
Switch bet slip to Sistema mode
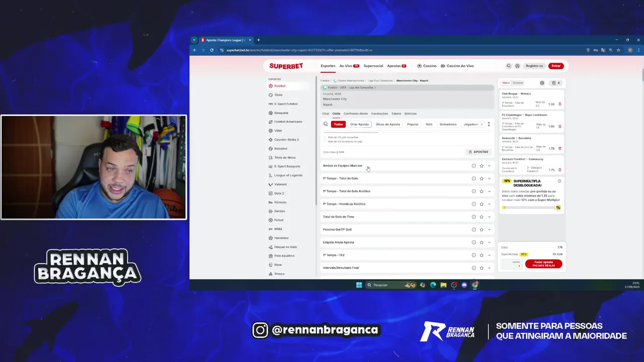518,83
